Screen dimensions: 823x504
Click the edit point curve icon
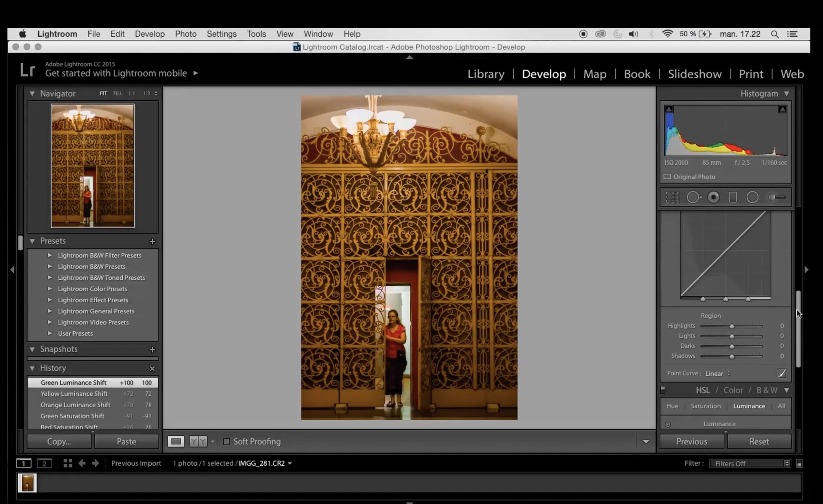click(781, 373)
